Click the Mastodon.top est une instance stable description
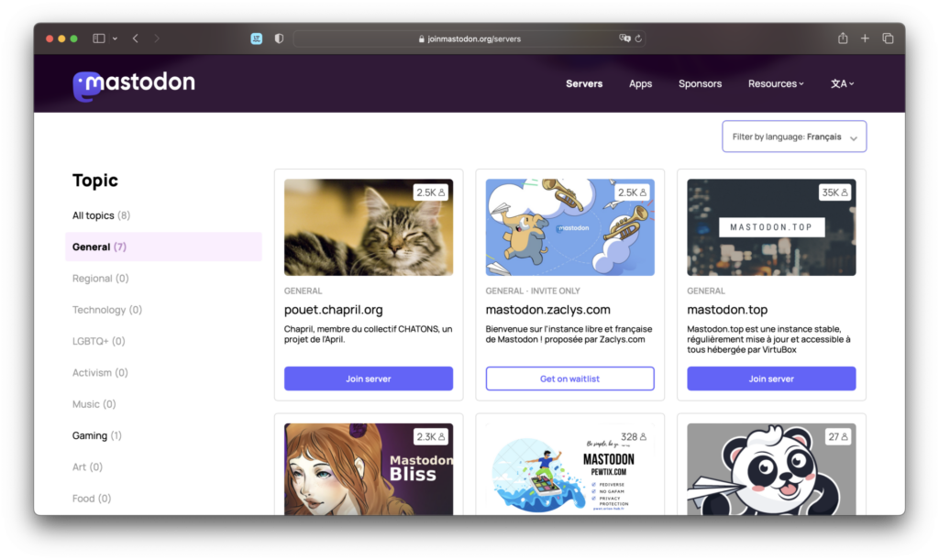 769,339
